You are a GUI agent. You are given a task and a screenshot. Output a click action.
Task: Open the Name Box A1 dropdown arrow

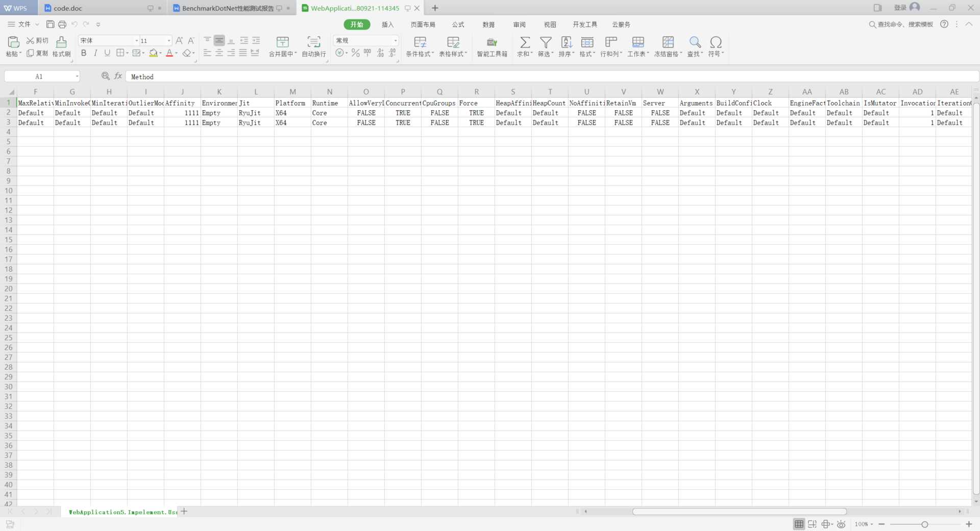77,77
